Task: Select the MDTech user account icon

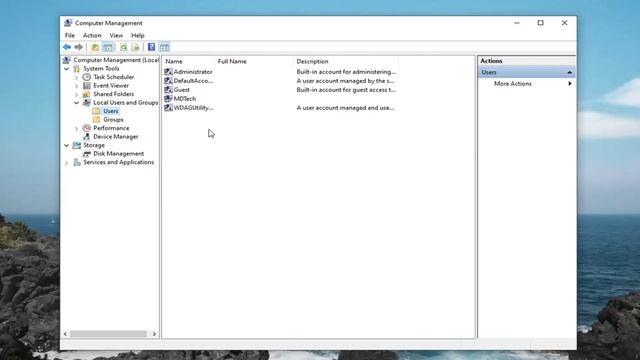Action: [168, 99]
